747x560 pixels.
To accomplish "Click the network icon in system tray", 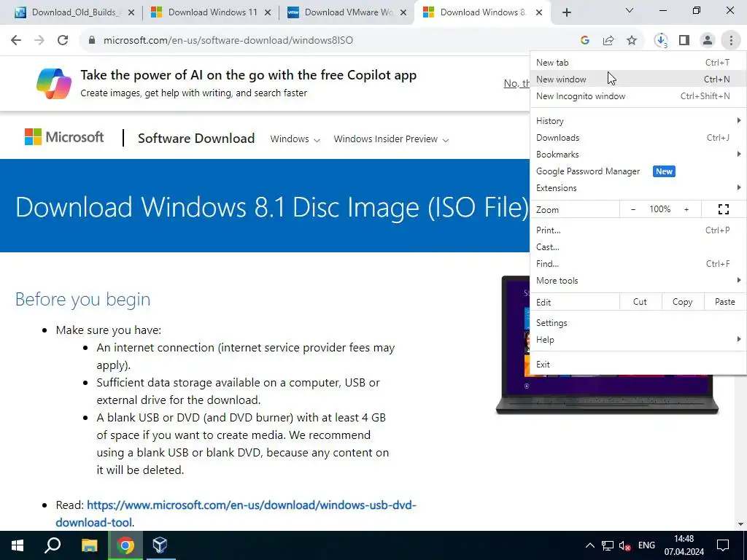I will click(608, 545).
